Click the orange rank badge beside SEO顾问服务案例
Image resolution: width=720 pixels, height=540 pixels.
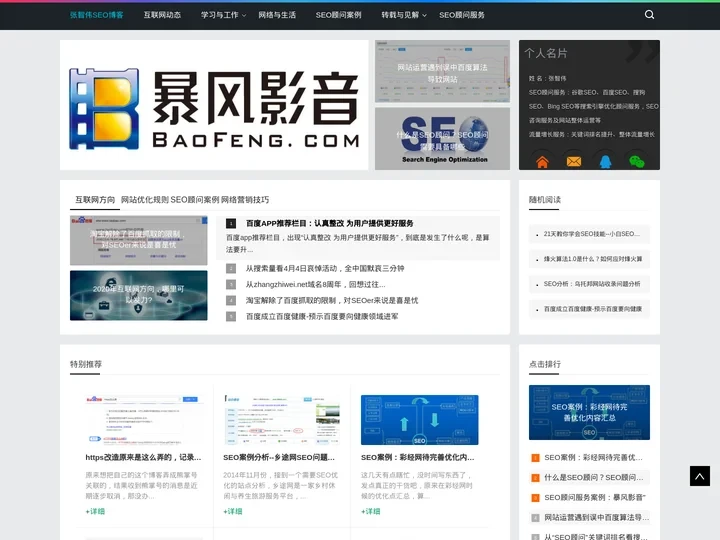coord(535,498)
